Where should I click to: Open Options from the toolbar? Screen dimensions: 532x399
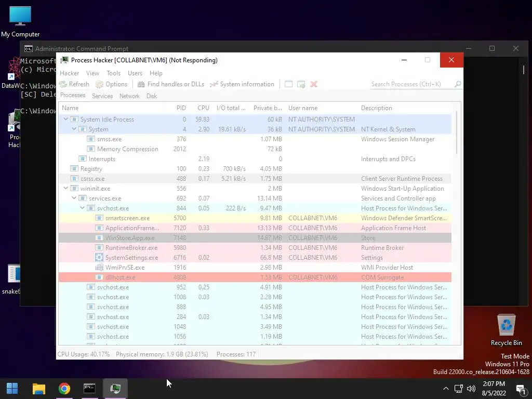click(x=111, y=84)
